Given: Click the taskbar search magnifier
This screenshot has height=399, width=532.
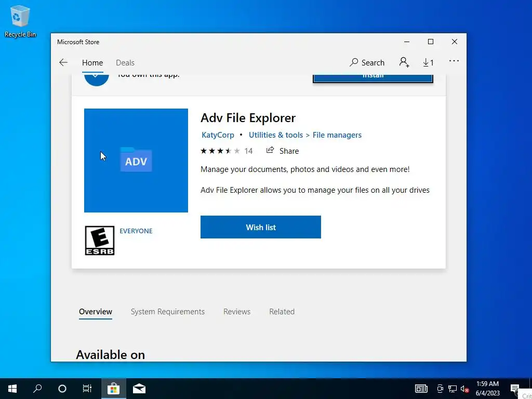Looking at the screenshot, I should (x=37, y=389).
